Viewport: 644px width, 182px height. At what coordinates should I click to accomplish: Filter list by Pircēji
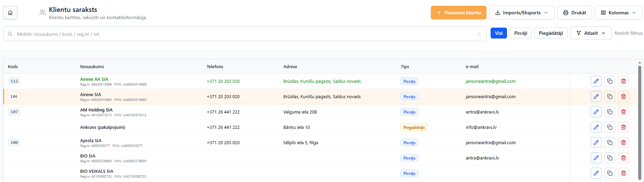tap(521, 33)
